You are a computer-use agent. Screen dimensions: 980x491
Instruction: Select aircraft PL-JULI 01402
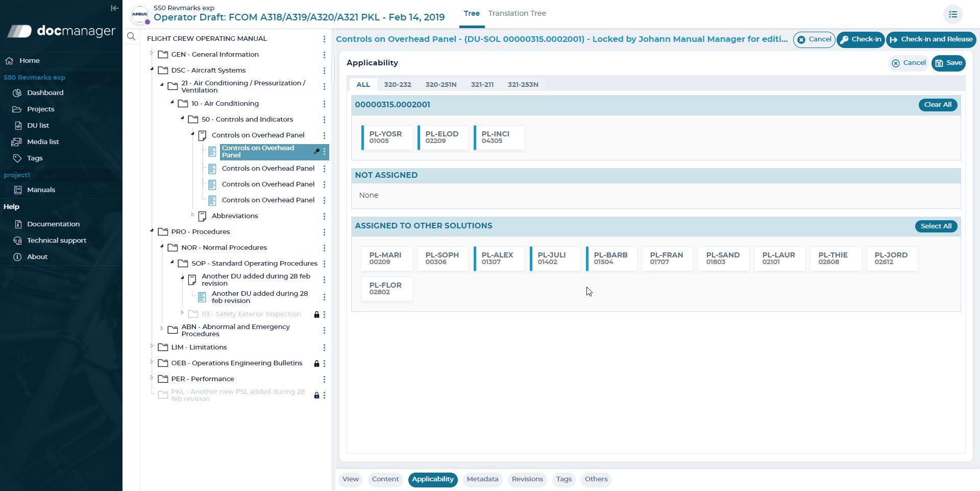click(x=555, y=259)
